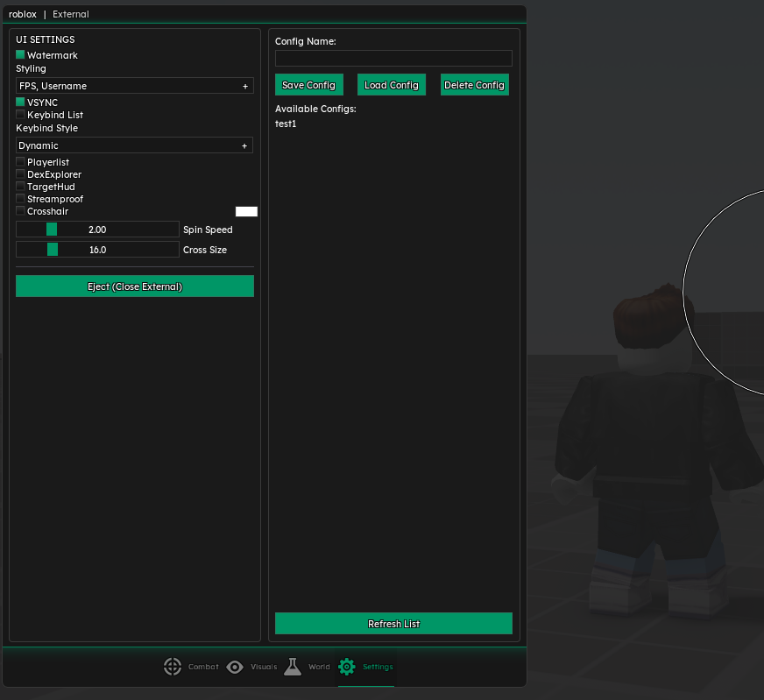Select the Settings gear tab icon
This screenshot has width=764, height=700.
click(347, 667)
